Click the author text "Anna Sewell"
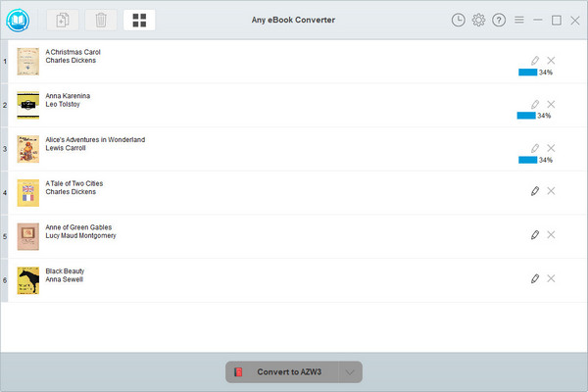Screen dimensions: 588x392 (64, 279)
